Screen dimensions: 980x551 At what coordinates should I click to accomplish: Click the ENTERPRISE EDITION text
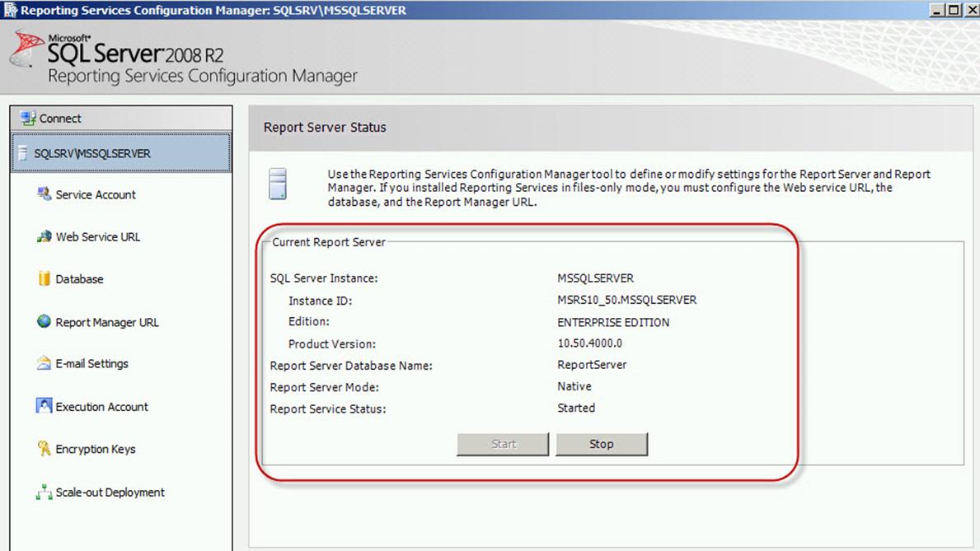pyautogui.click(x=613, y=322)
